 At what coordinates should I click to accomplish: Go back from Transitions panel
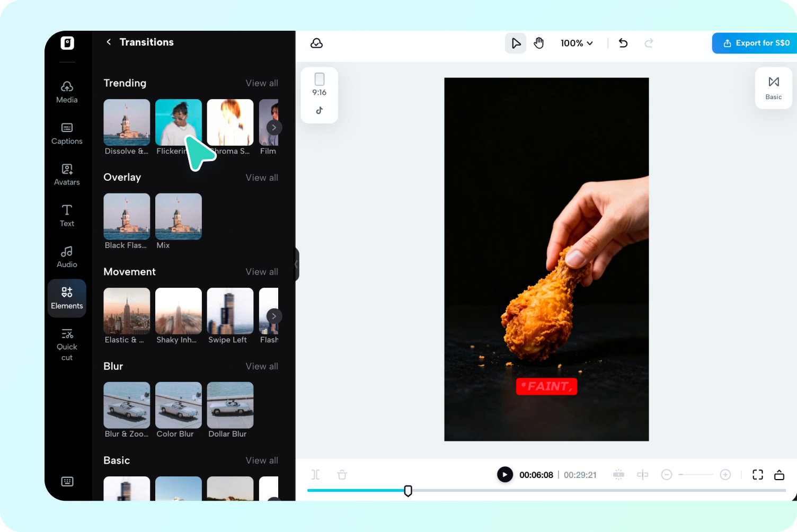coord(109,42)
